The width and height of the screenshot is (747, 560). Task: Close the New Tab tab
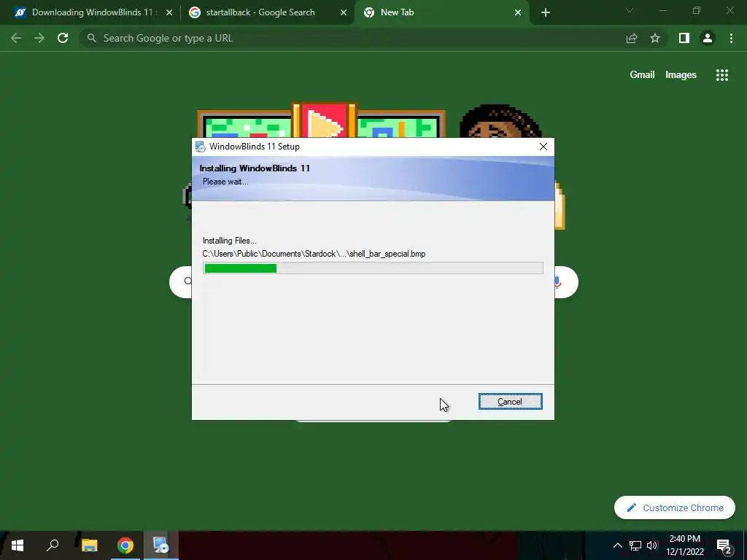(518, 13)
